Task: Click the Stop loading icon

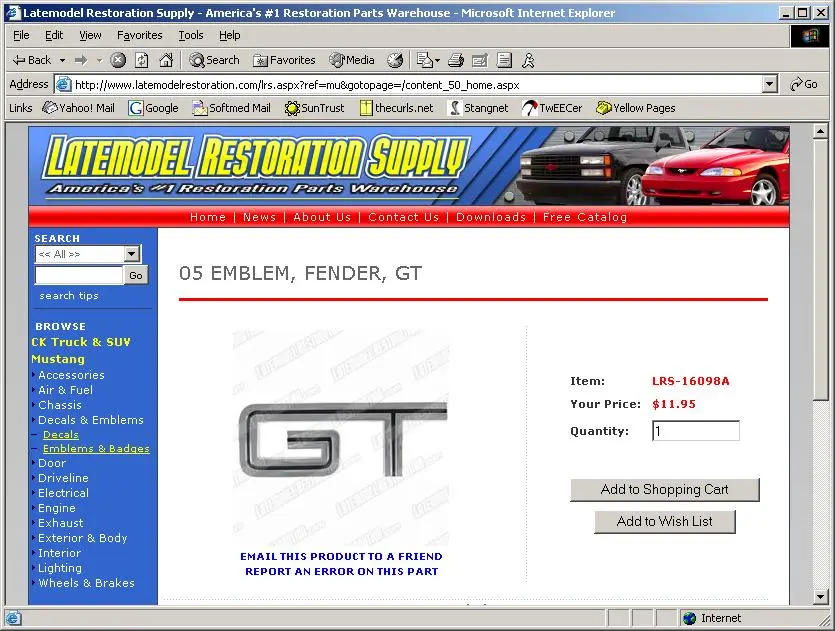Action: tap(118, 60)
